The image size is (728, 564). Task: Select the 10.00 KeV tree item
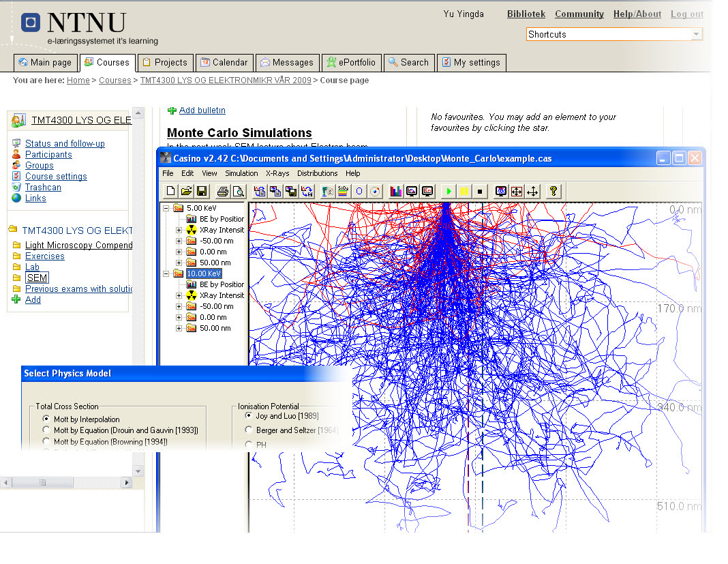coord(204,273)
